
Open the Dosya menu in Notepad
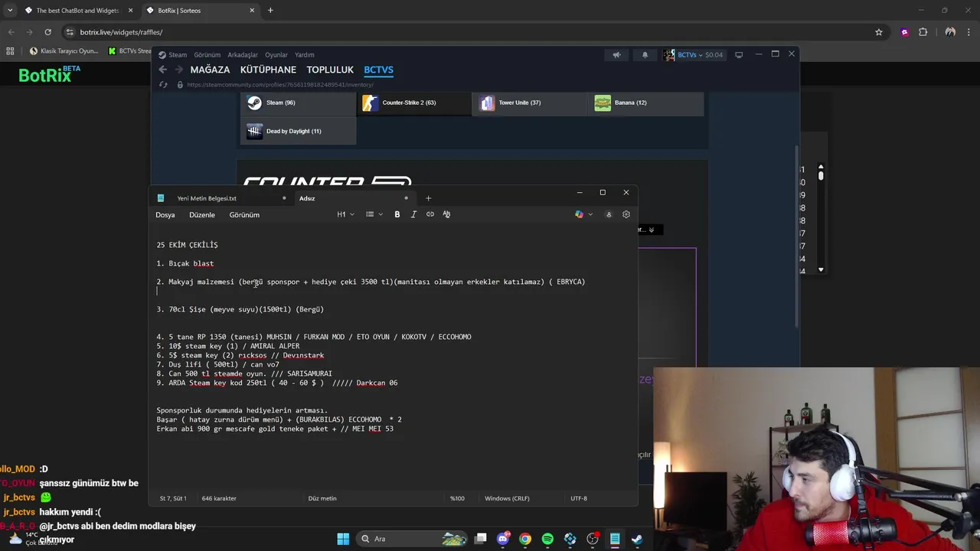(165, 215)
